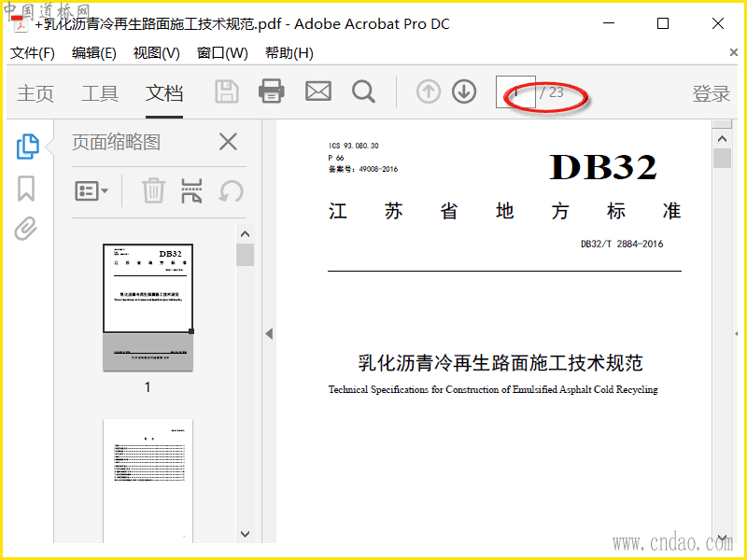Open the 文件(F) menu

[x=33, y=53]
